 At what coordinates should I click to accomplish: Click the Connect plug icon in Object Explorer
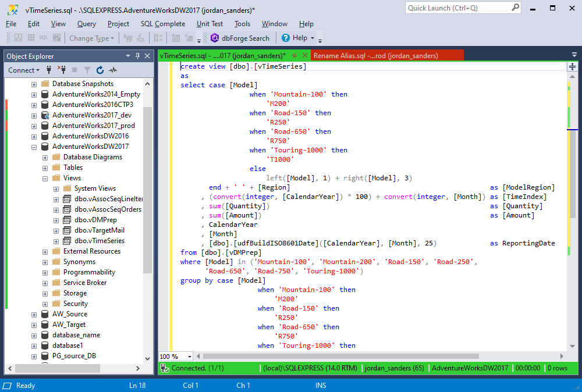point(49,70)
